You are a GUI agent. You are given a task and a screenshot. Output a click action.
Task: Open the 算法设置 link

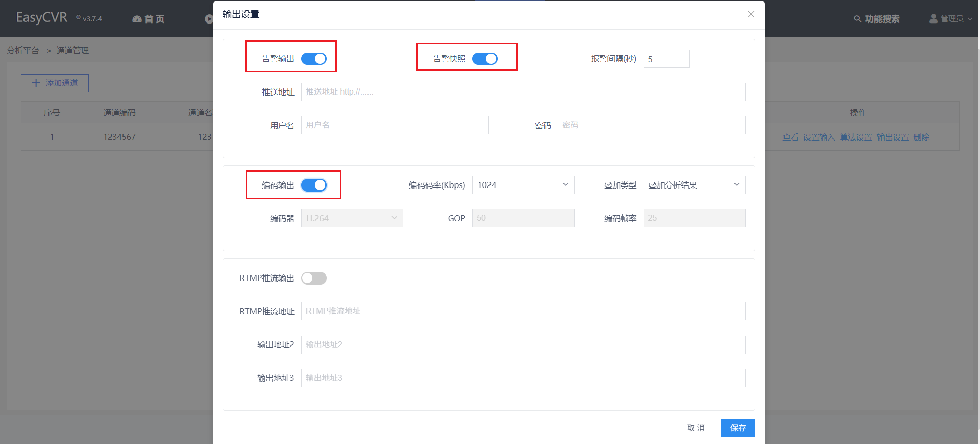pyautogui.click(x=856, y=137)
